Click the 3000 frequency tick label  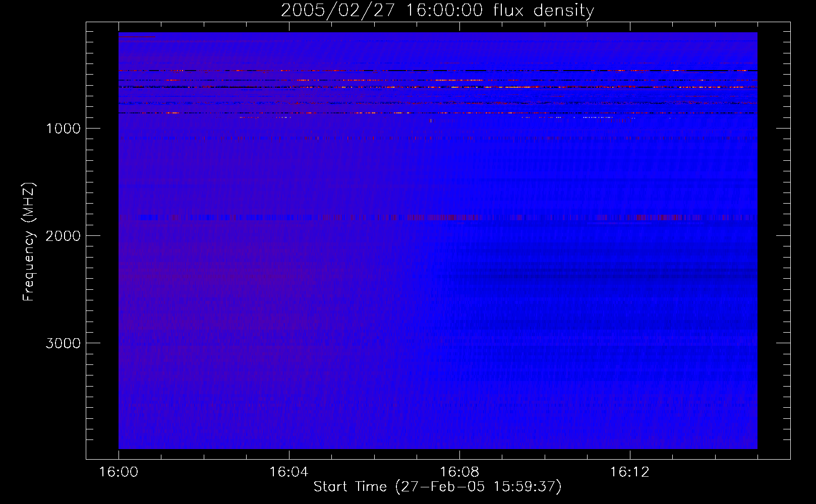(x=63, y=343)
